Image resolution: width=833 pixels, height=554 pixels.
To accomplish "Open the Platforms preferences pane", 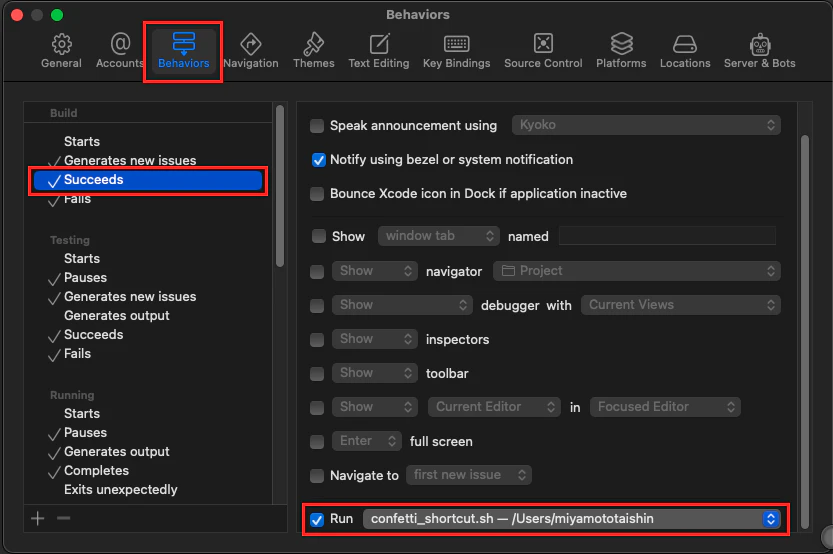I will 621,51.
